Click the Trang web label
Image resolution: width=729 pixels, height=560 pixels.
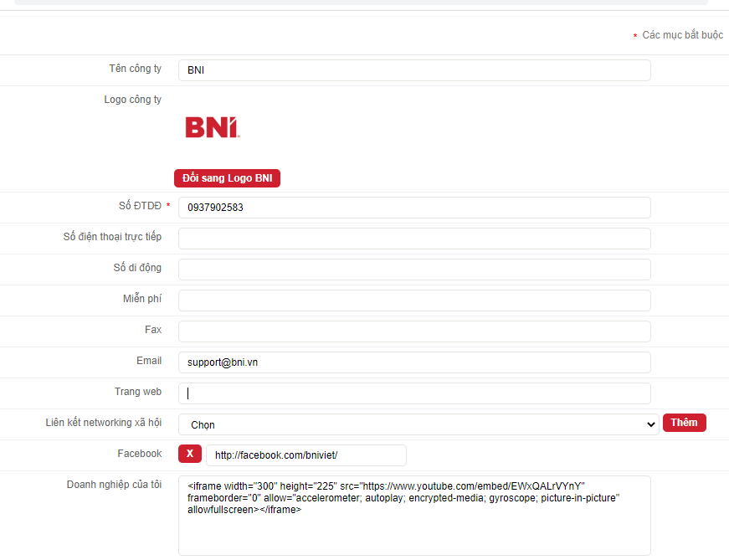(x=138, y=392)
